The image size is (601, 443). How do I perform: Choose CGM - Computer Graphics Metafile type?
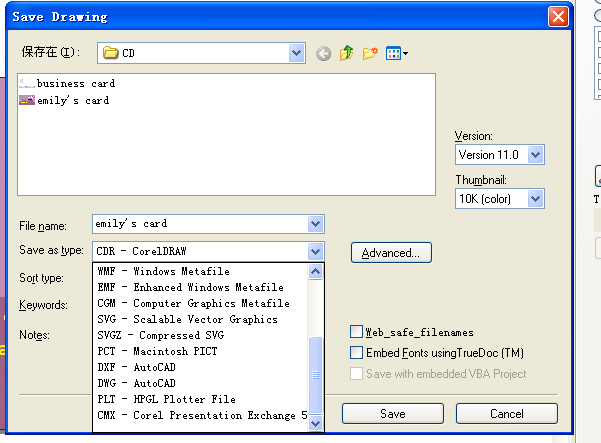tap(200, 303)
